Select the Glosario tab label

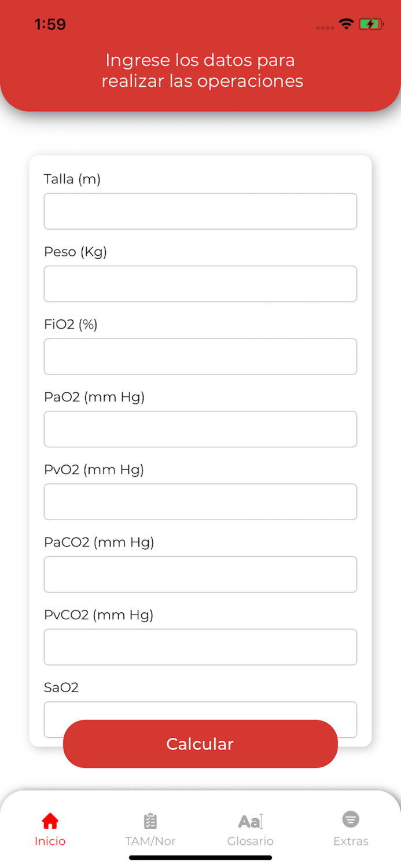coord(251,841)
